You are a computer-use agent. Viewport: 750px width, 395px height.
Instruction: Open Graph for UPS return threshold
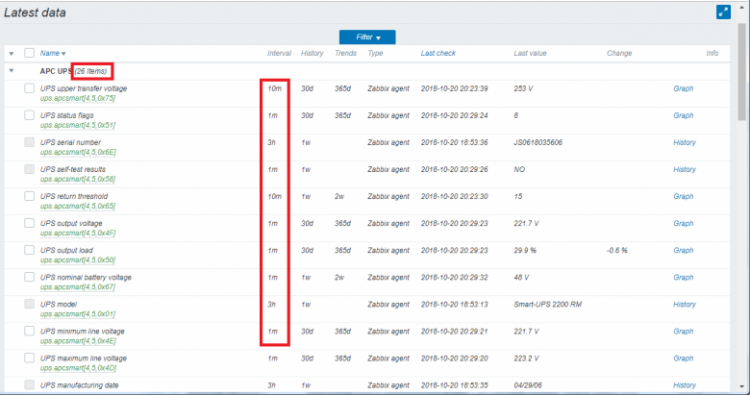tap(683, 197)
